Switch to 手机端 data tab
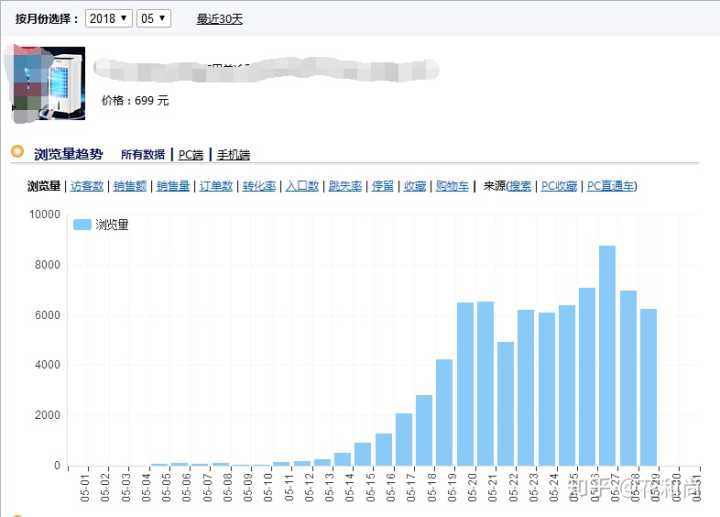This screenshot has height=517, width=720. coord(233,155)
